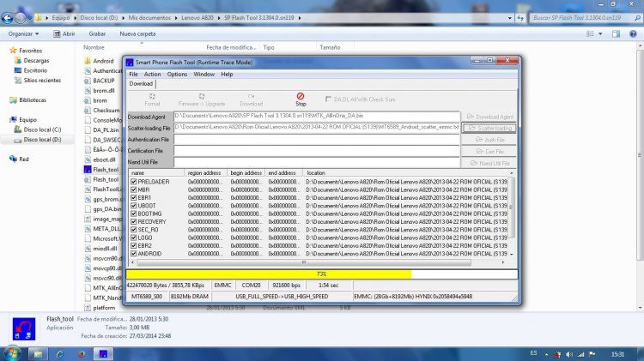The image size is (644, 361).
Task: Open the Window menu
Action: click(204, 75)
